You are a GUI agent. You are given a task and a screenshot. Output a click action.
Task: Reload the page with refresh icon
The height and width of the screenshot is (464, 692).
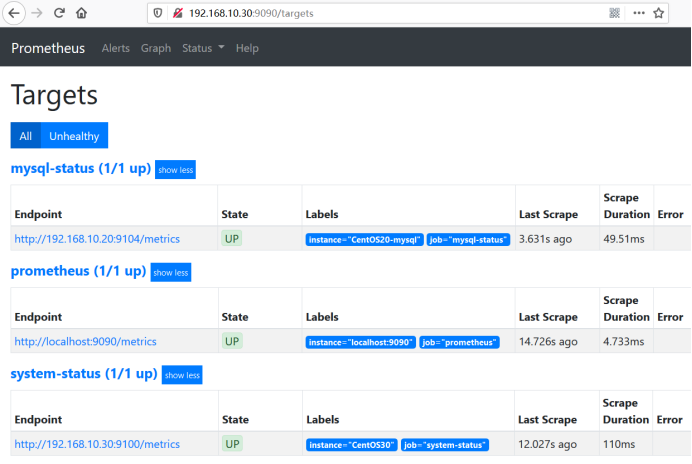(59, 13)
